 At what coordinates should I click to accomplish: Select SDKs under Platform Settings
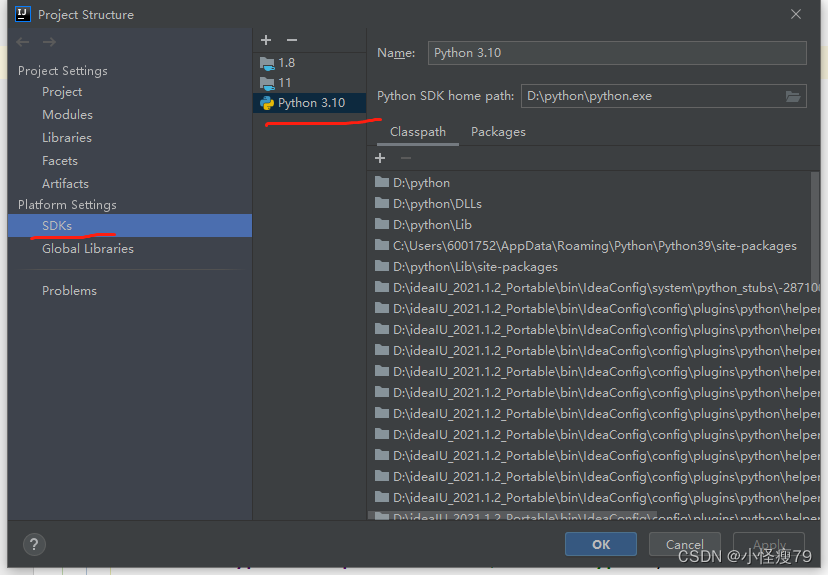point(130,225)
